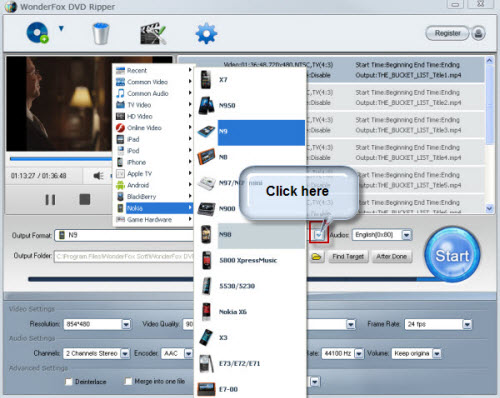The image size is (500, 398).
Task: Click the Find Target button
Action: (348, 256)
